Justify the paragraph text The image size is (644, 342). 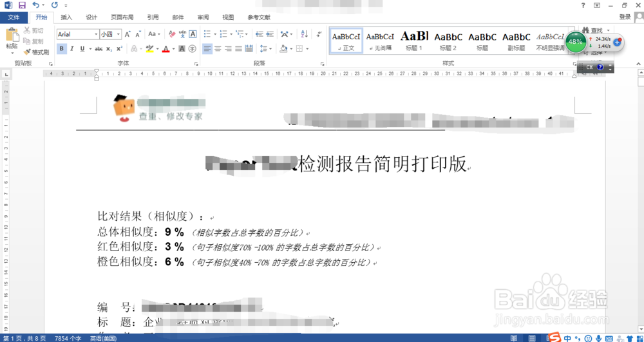pos(239,49)
